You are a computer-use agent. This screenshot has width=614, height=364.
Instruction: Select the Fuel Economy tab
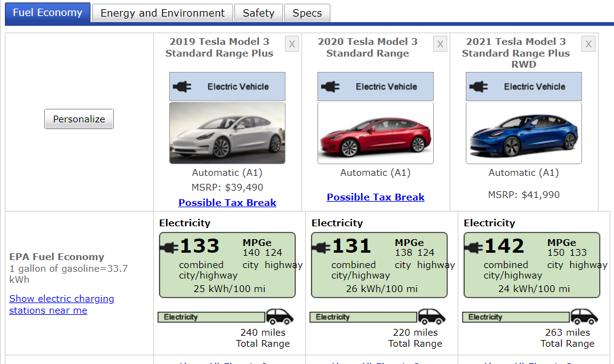click(x=47, y=13)
